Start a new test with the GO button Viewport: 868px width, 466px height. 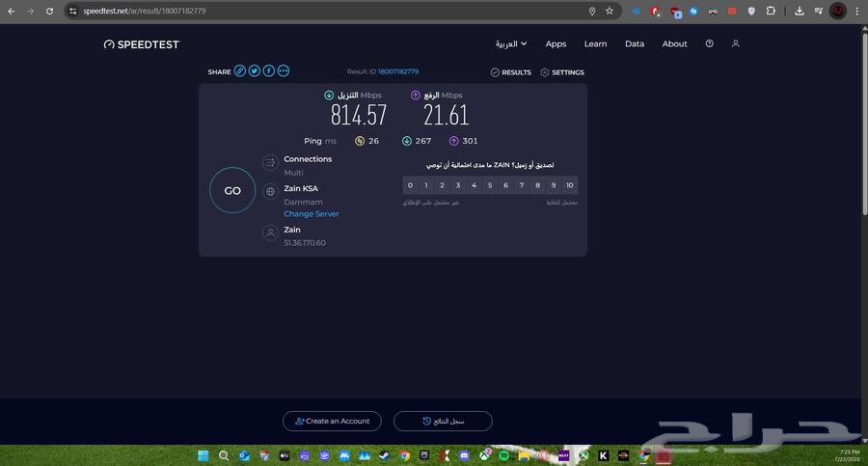click(x=232, y=191)
